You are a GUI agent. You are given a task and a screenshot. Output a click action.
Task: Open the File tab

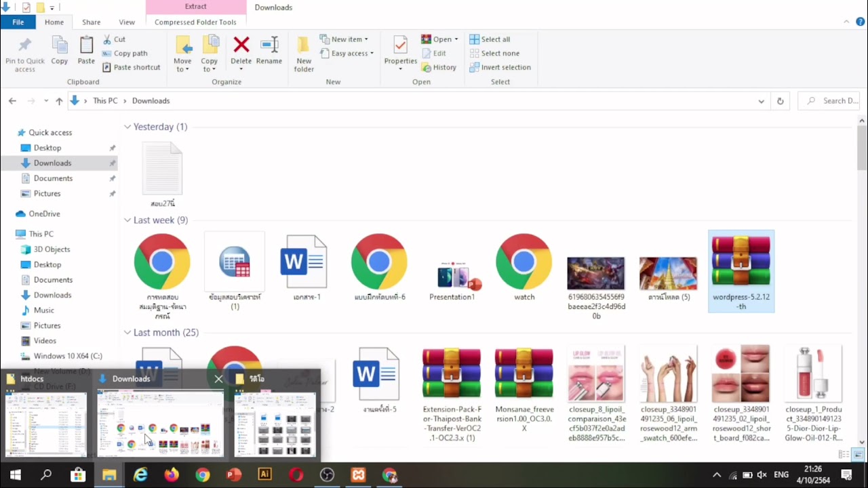click(x=18, y=22)
